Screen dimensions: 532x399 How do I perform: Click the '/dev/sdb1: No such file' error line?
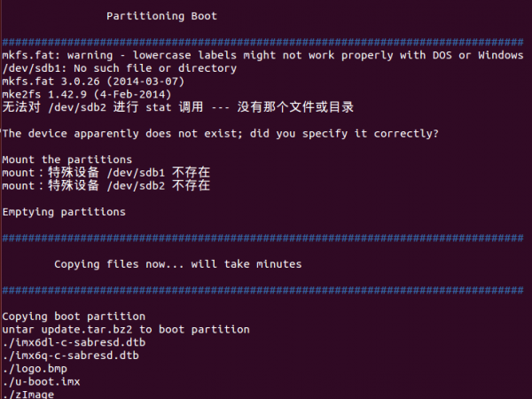pos(120,68)
